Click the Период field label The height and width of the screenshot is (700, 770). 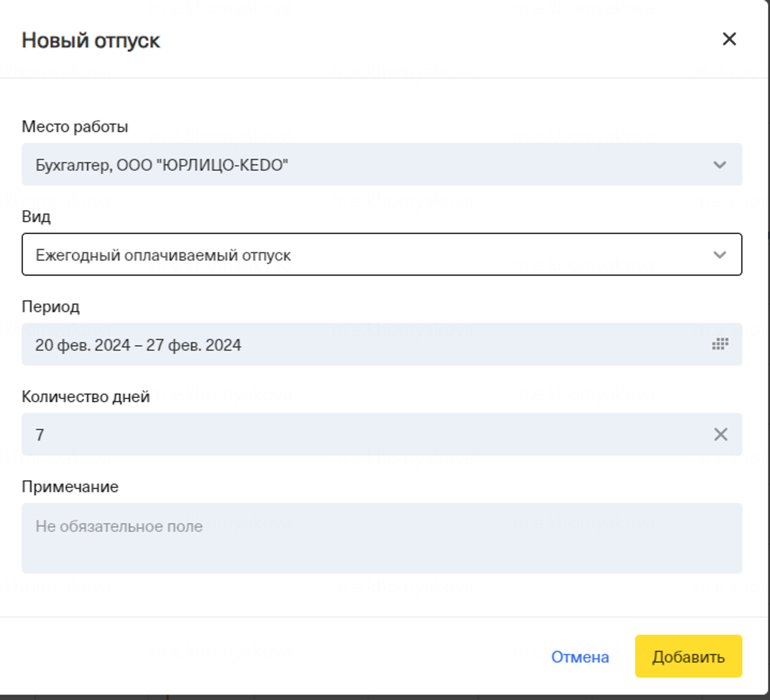tap(51, 307)
